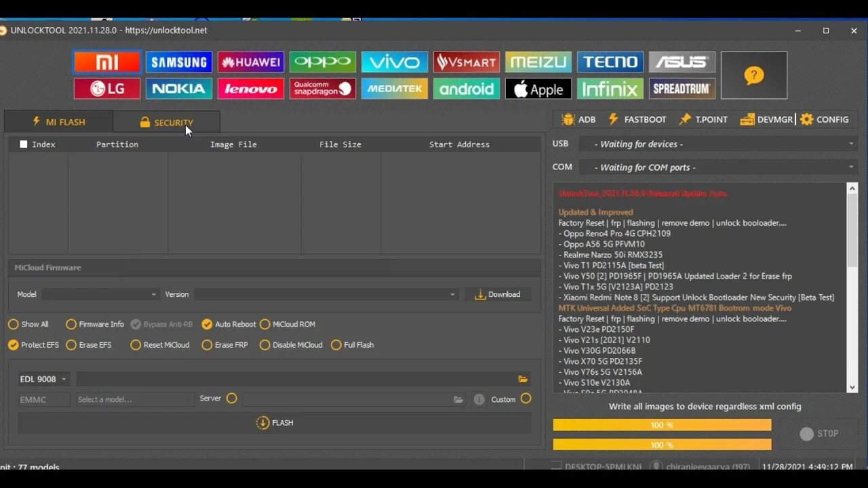This screenshot has width=868, height=488.
Task: Browse server firmware folder icon
Action: (458, 400)
